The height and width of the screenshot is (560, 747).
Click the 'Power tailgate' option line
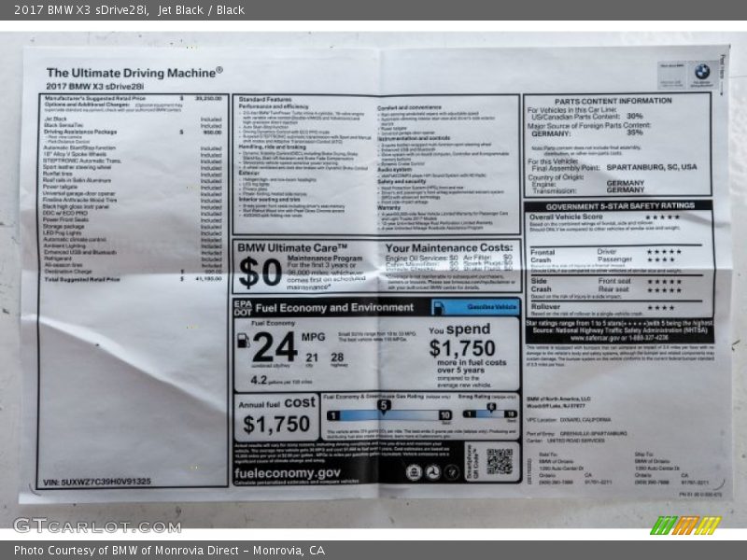(x=133, y=187)
